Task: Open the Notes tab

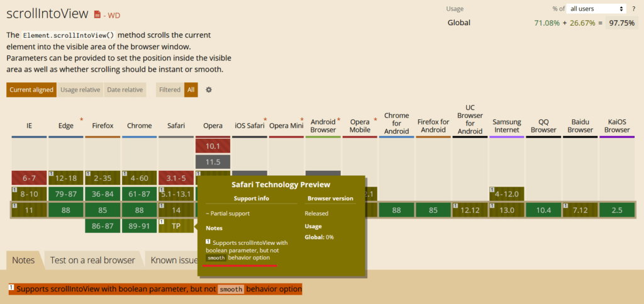Action: tap(23, 260)
